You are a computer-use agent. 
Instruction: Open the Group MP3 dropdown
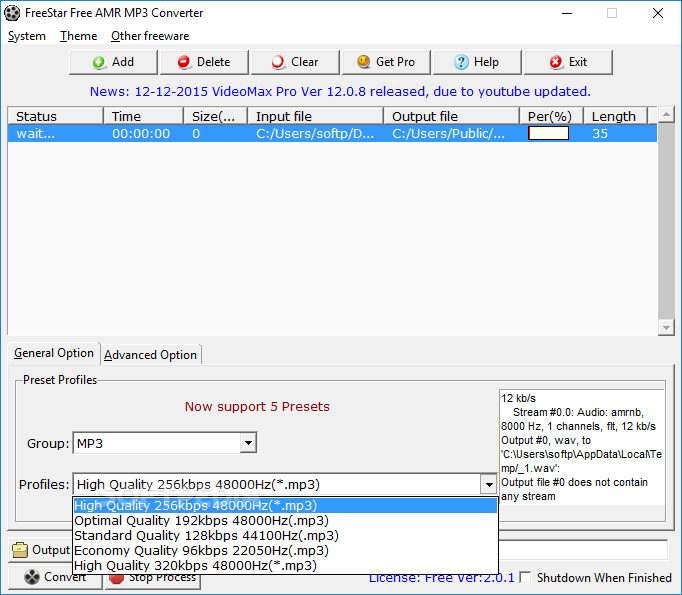248,443
